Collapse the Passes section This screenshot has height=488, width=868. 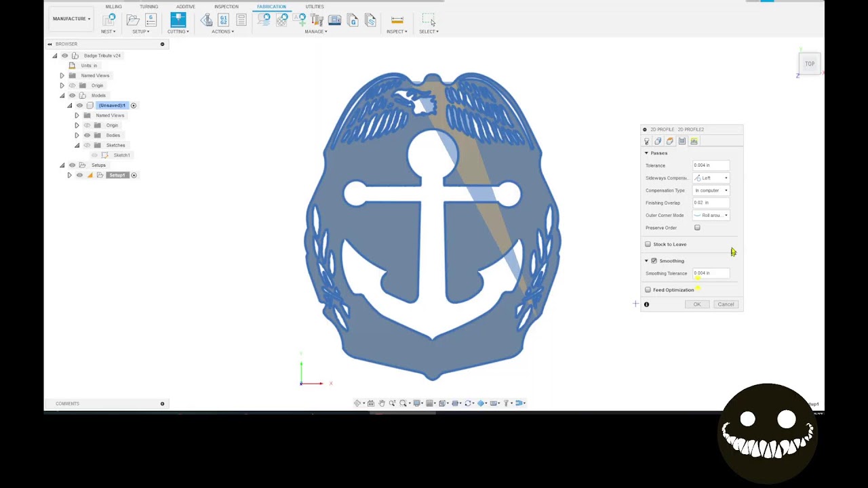click(646, 153)
